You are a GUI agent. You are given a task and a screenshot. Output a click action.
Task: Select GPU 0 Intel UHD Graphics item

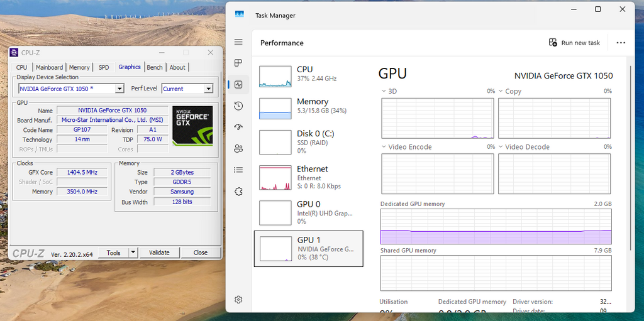(309, 212)
